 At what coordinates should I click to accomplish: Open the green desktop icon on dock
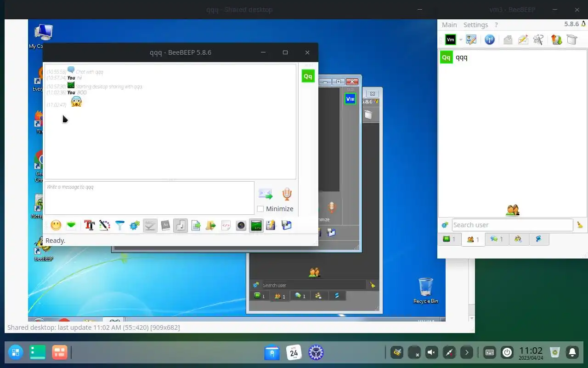[x=38, y=352]
